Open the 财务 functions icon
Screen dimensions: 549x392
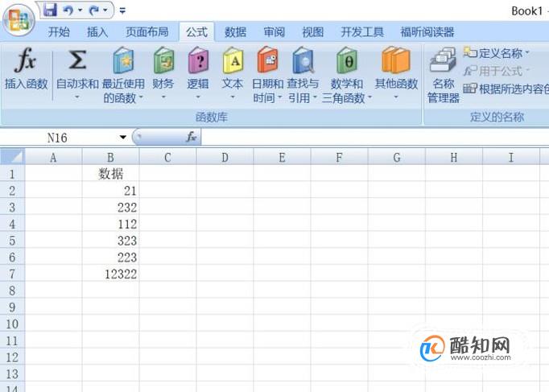pos(163,60)
